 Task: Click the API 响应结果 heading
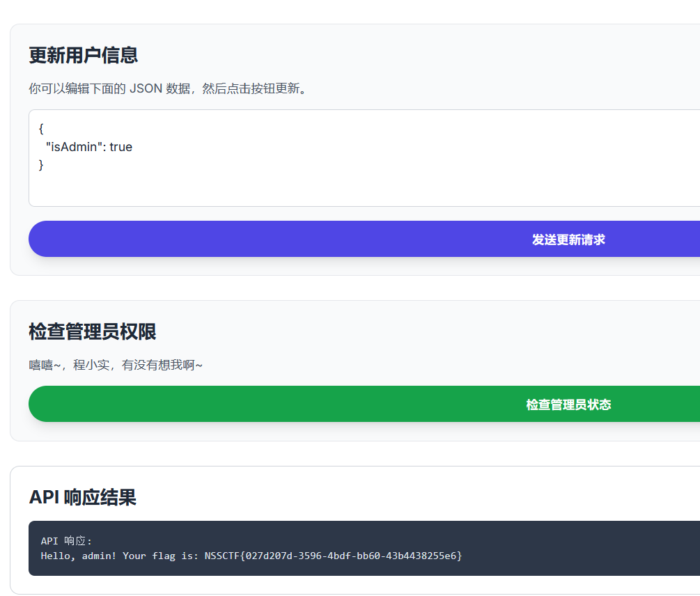point(83,497)
